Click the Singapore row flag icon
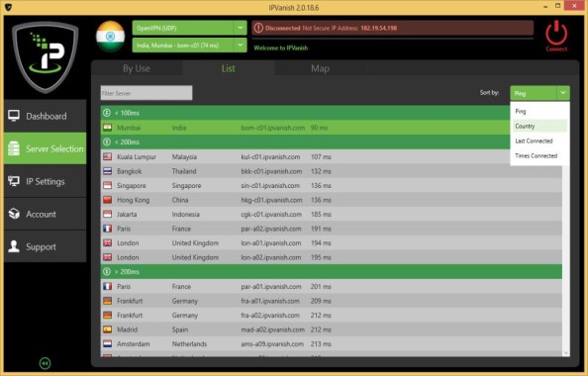 (107, 185)
